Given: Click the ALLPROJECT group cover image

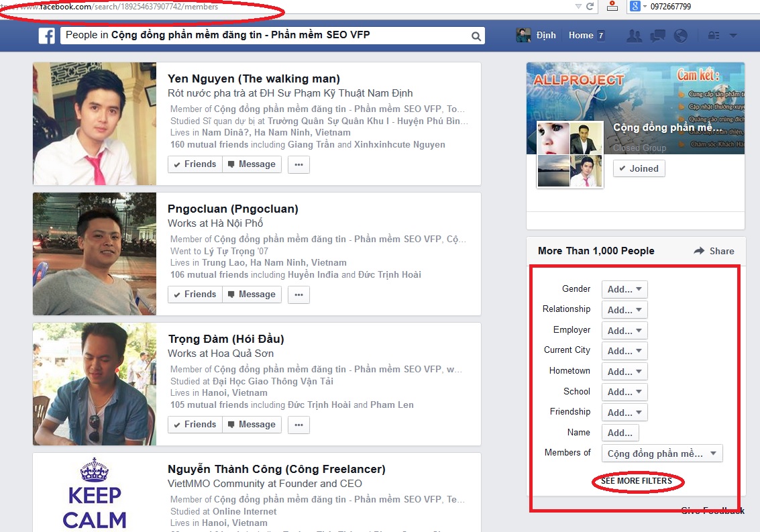Looking at the screenshot, I should [x=635, y=108].
